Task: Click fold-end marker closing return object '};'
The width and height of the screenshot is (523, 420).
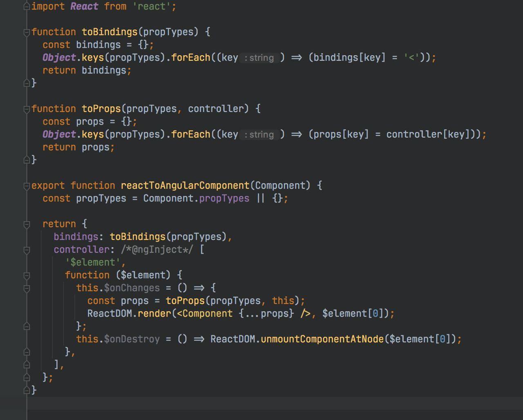Action: coord(27,378)
